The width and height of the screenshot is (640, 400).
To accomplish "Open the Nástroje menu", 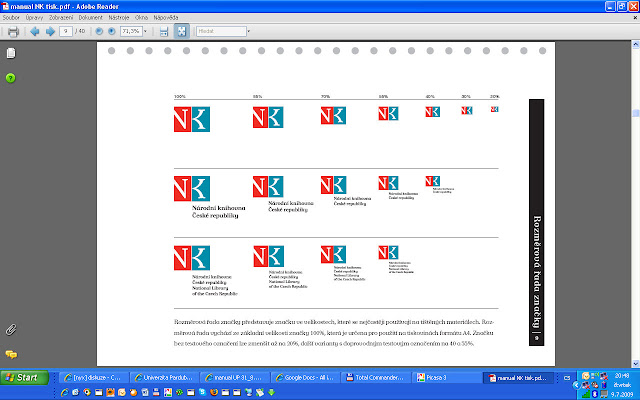I will point(119,18).
